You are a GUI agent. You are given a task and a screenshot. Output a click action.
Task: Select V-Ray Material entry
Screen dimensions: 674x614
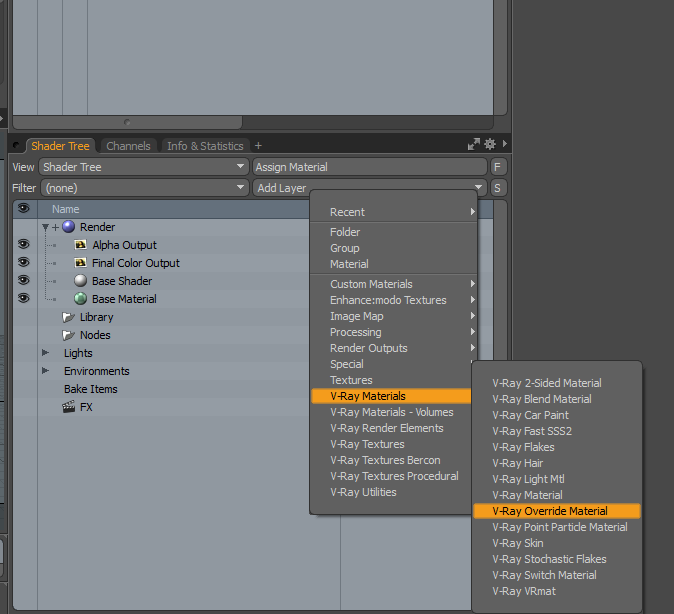pos(557,495)
